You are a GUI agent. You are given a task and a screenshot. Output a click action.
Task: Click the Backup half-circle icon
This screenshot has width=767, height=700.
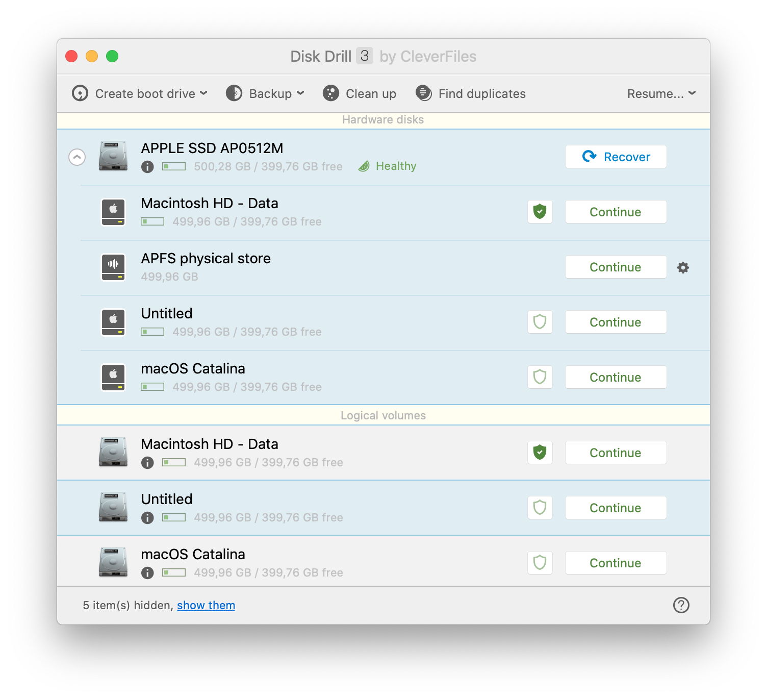(x=234, y=93)
